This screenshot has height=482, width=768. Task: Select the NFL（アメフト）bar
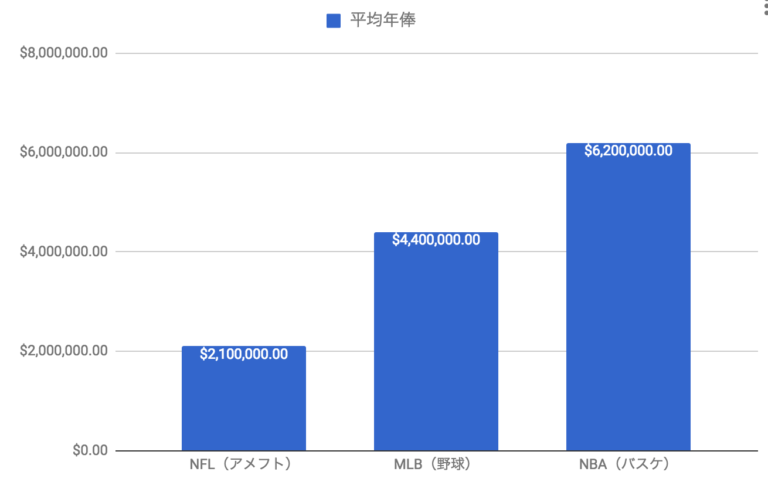[x=244, y=398]
